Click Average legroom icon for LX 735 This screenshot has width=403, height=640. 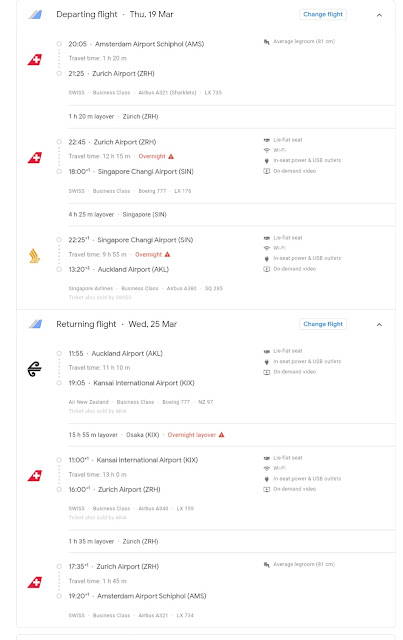pyautogui.click(x=267, y=42)
